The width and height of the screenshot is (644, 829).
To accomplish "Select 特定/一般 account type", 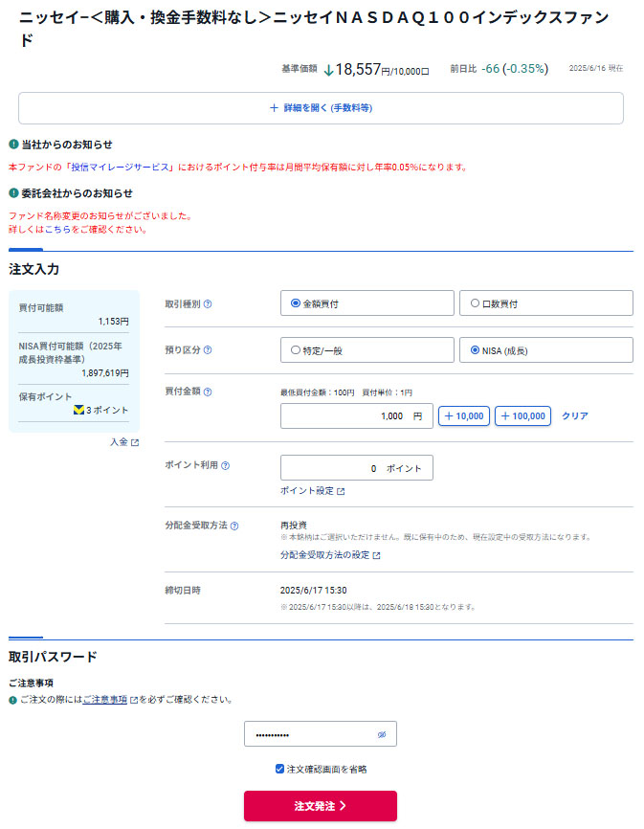I will (x=296, y=350).
